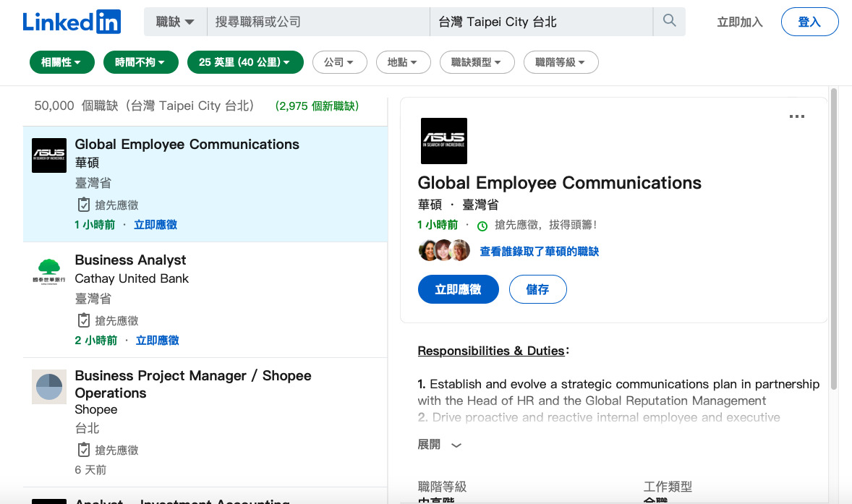This screenshot has height=504, width=852.
Task: Open the 時間不拘 date filter
Action: tap(141, 62)
